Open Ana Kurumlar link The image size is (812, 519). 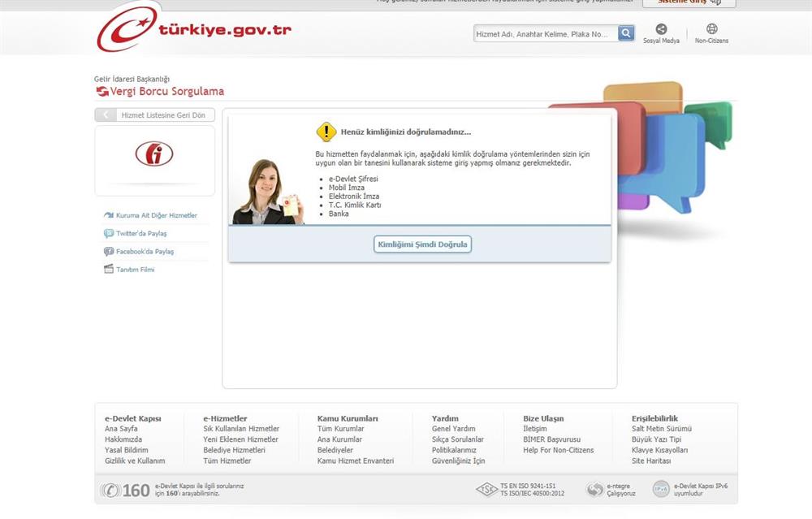339,439
